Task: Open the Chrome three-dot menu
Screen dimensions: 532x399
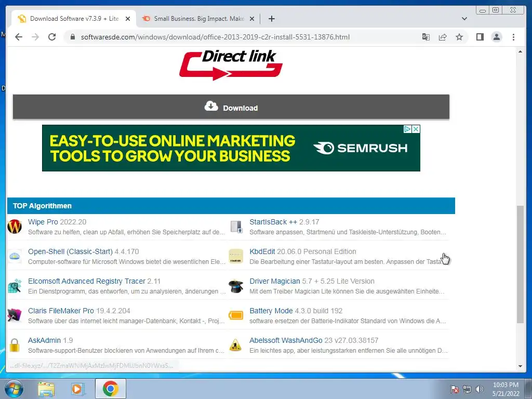Action: point(513,37)
